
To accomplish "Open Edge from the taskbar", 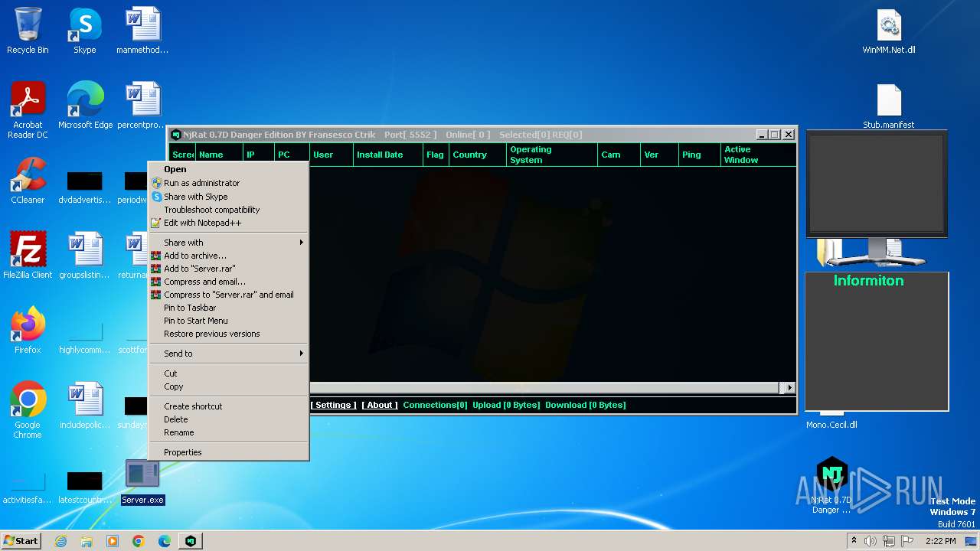I will pyautogui.click(x=165, y=541).
